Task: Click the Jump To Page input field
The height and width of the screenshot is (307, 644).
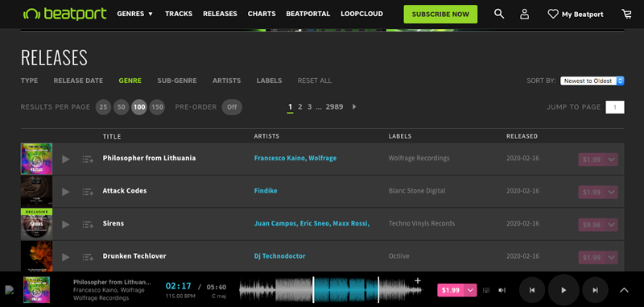Action: tap(615, 107)
